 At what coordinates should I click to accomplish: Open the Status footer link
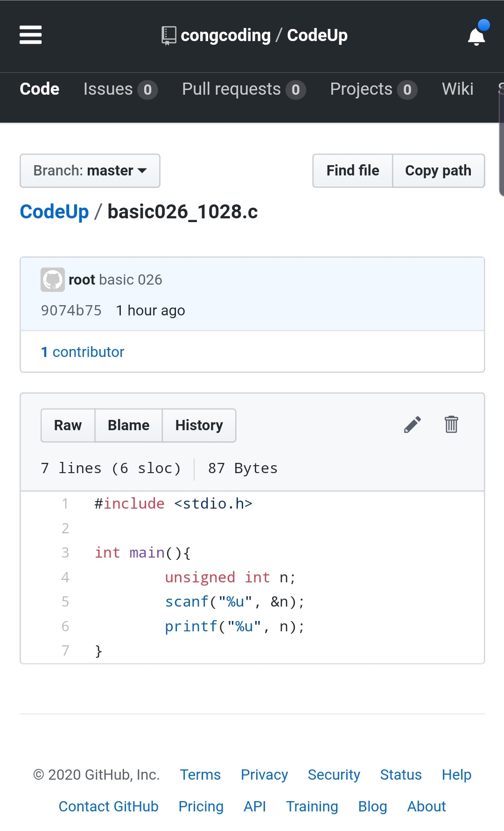[401, 775]
